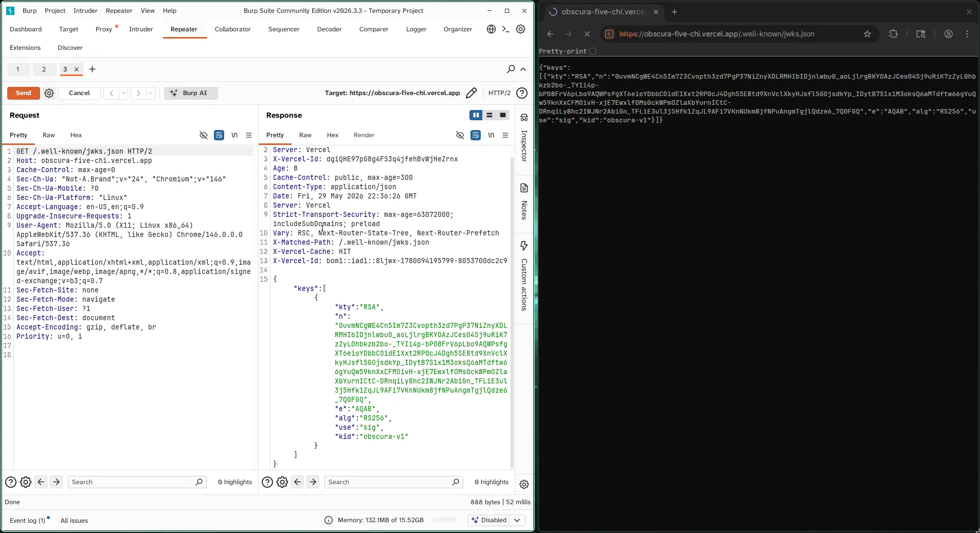
Task: Edit target with the pencil icon
Action: tap(471, 93)
